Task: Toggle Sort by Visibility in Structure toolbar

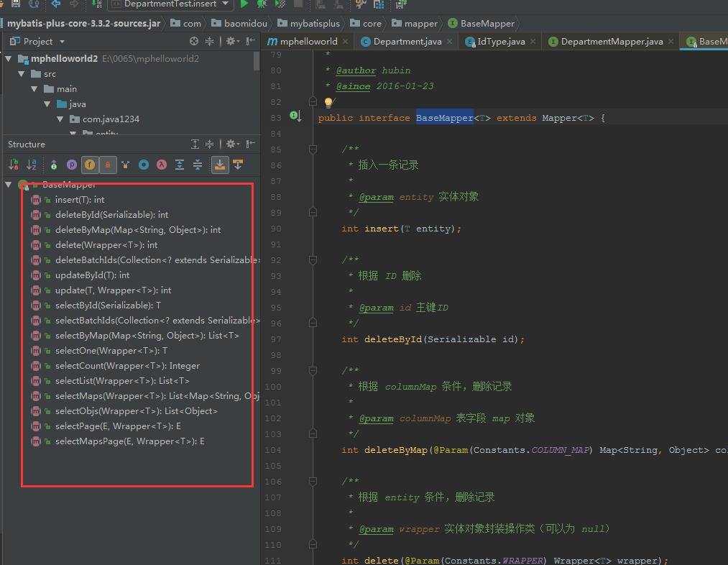Action: (14, 165)
